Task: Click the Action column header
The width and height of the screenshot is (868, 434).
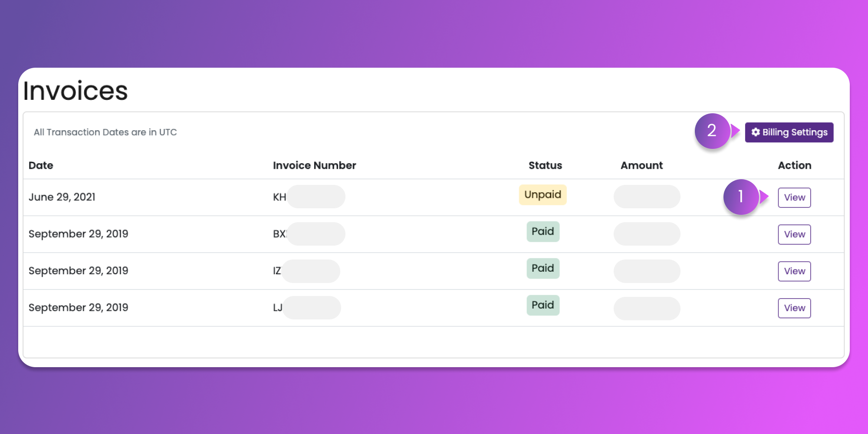Action: pos(794,165)
